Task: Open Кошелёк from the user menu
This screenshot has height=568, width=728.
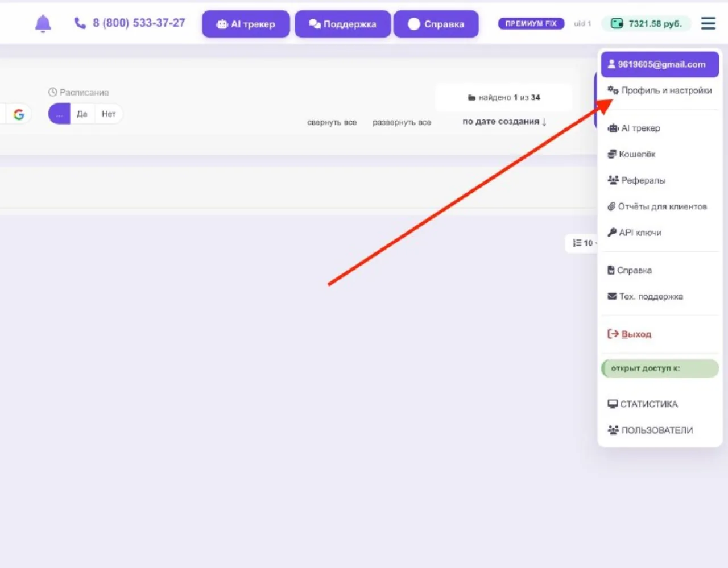Action: coord(660,154)
